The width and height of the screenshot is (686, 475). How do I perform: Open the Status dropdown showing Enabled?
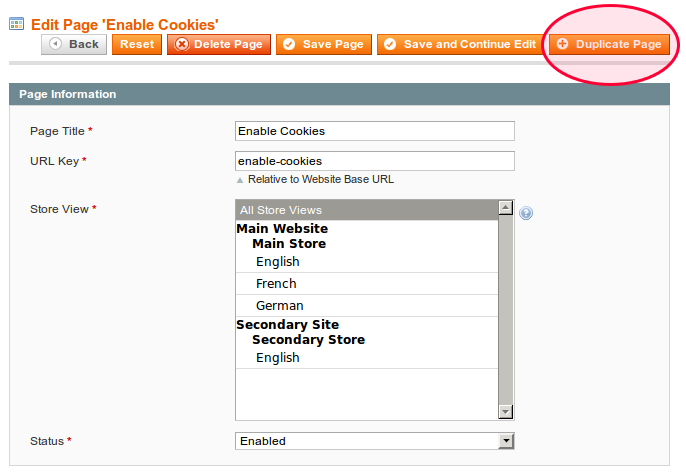[x=374, y=441]
